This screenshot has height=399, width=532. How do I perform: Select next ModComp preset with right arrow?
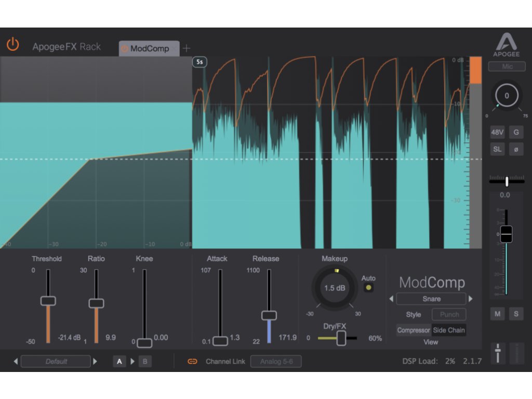coord(471,299)
